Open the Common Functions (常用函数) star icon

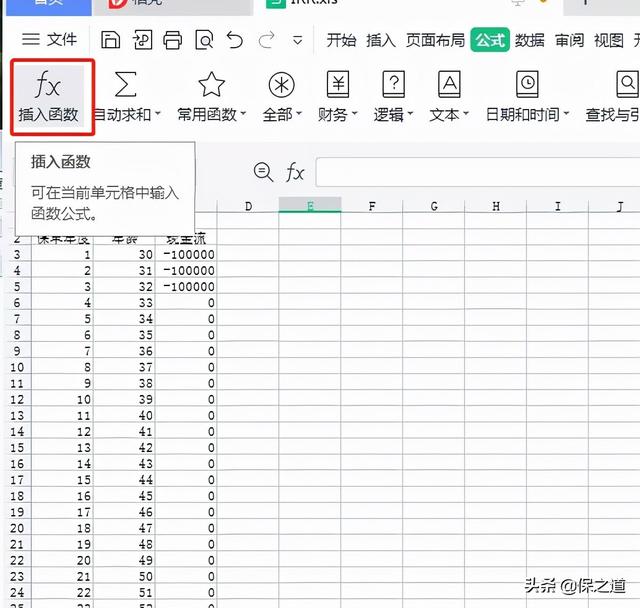coord(211,84)
